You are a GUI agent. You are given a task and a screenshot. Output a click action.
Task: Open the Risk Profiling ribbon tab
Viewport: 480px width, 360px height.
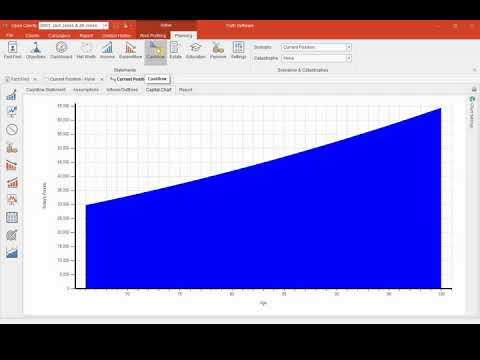point(153,36)
